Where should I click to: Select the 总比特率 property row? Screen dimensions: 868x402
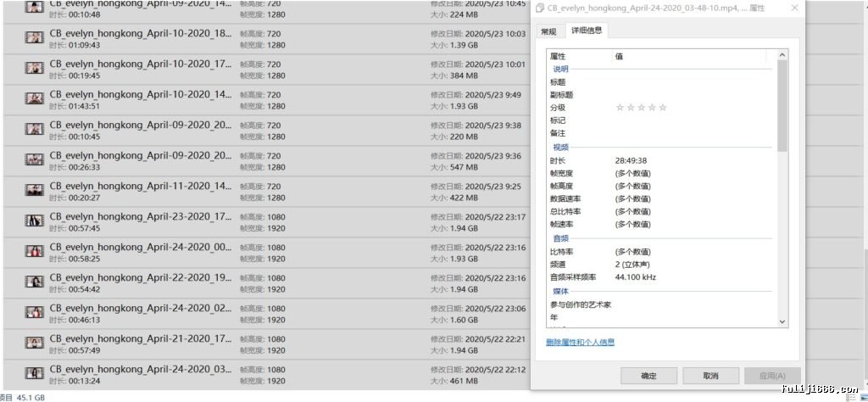pos(661,211)
